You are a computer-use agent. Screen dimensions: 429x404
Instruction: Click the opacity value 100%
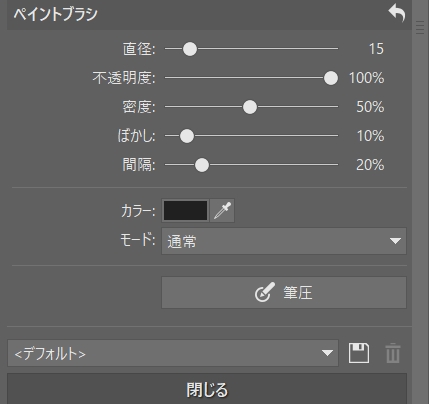(366, 78)
